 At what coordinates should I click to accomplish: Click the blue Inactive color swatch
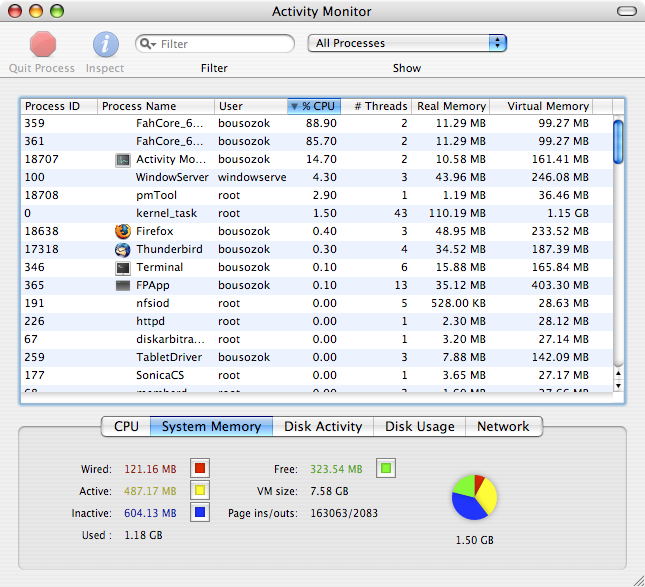(200, 512)
